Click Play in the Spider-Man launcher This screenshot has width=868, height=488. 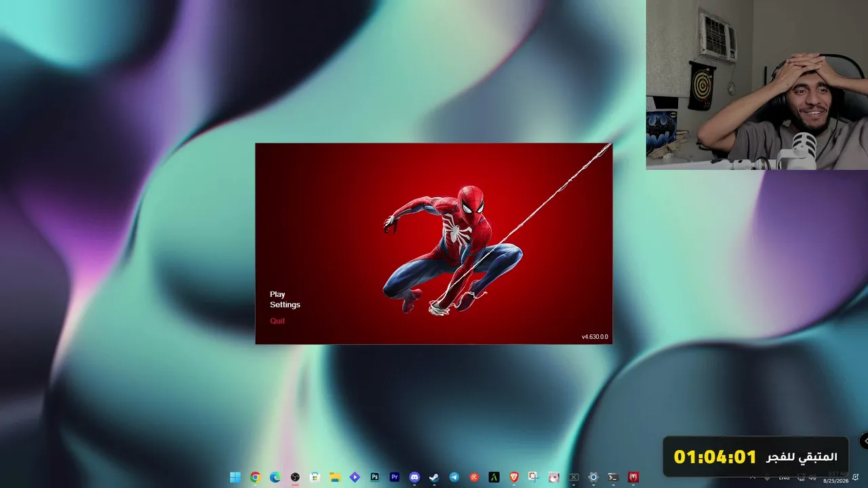(277, 294)
